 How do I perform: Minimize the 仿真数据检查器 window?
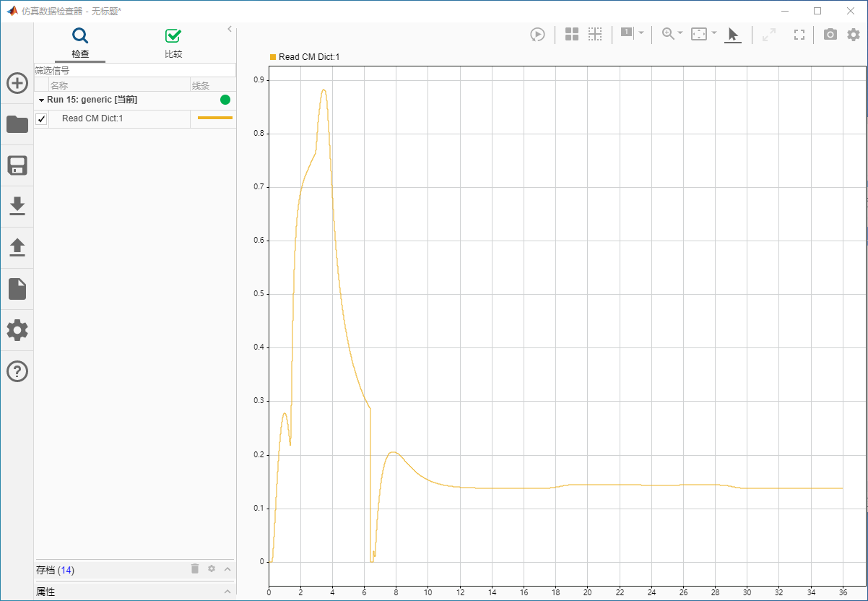coord(784,11)
